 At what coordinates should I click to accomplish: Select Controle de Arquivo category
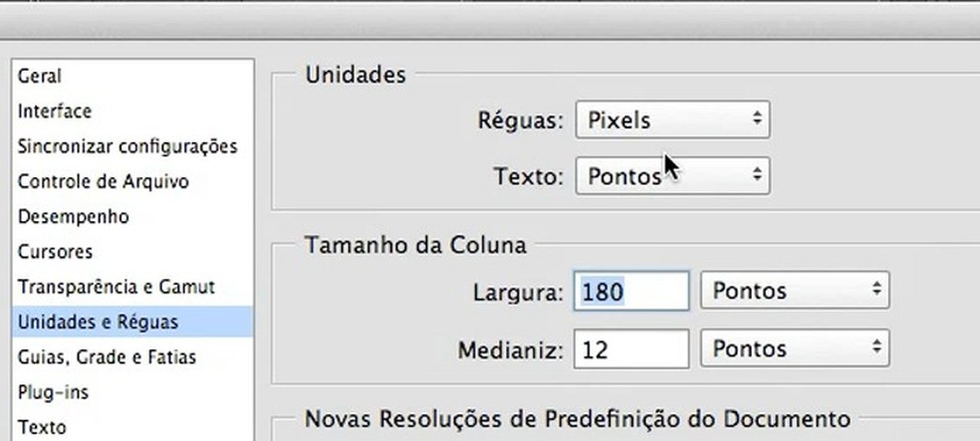coord(103,181)
